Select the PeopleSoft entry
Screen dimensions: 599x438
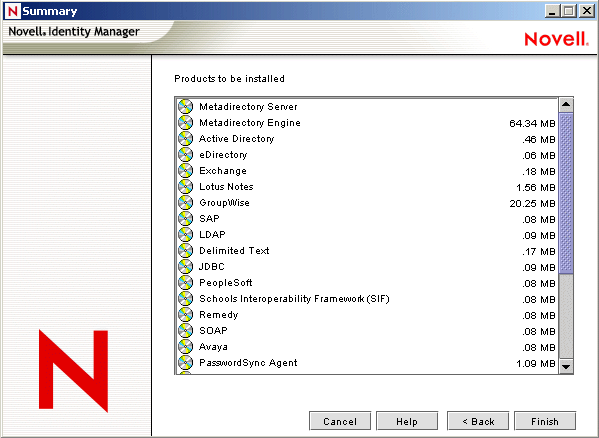coord(367,283)
